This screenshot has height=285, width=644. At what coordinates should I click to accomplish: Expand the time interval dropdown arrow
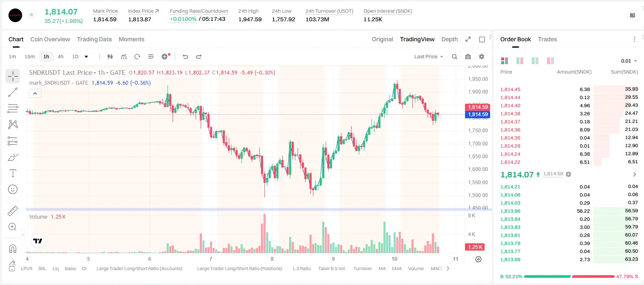point(86,57)
